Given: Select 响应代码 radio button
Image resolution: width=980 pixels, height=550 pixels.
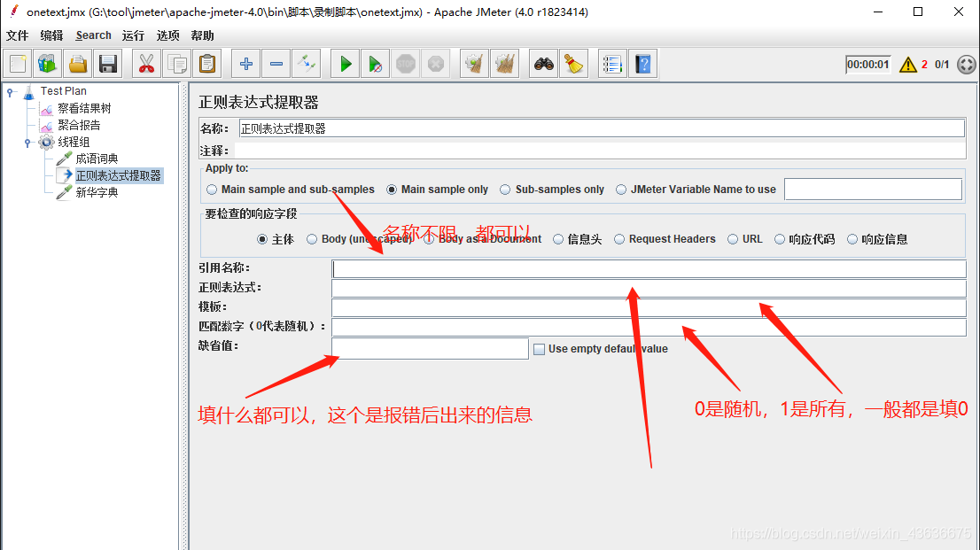Looking at the screenshot, I should coord(780,239).
